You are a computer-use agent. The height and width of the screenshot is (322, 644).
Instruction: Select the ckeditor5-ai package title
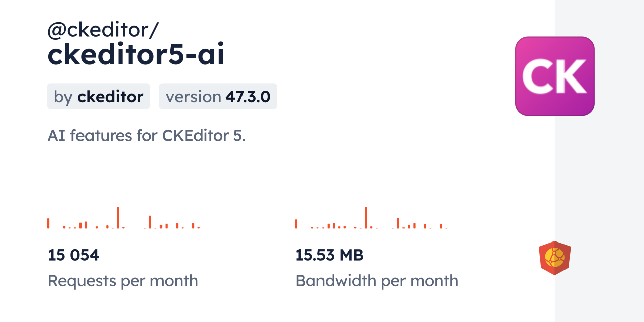[x=136, y=55]
